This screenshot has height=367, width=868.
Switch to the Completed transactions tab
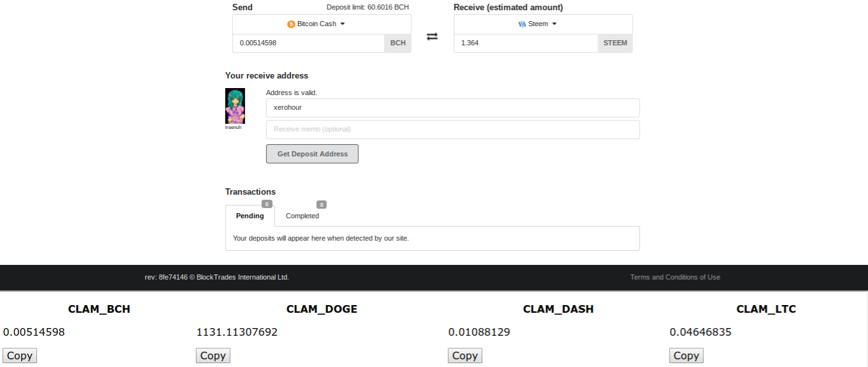(x=303, y=216)
